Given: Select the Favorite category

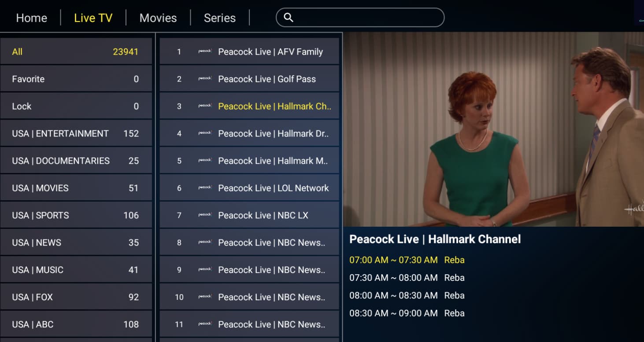Looking at the screenshot, I should [76, 79].
